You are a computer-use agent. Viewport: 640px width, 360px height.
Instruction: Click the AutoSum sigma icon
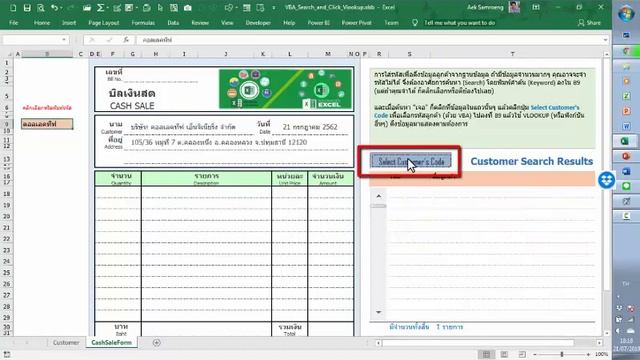coord(100,7)
